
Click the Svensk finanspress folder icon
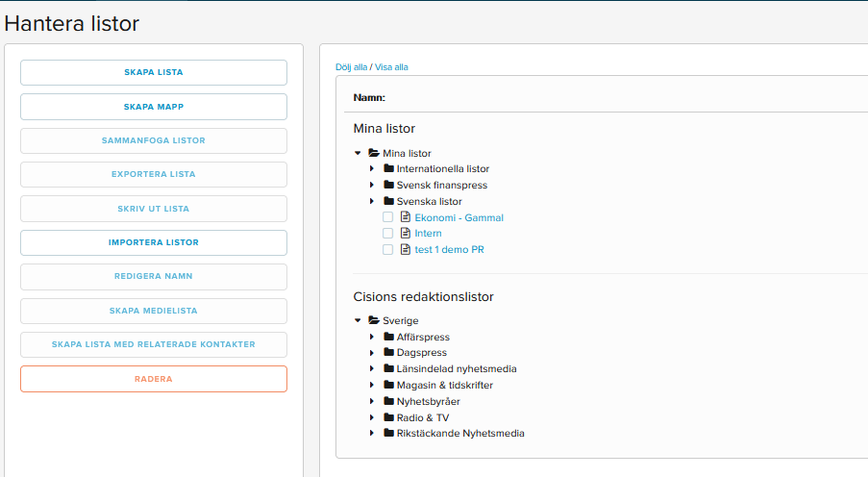(x=388, y=185)
